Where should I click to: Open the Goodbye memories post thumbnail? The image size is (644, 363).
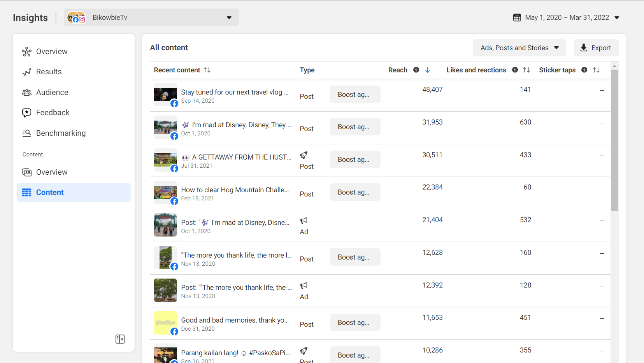click(x=165, y=323)
